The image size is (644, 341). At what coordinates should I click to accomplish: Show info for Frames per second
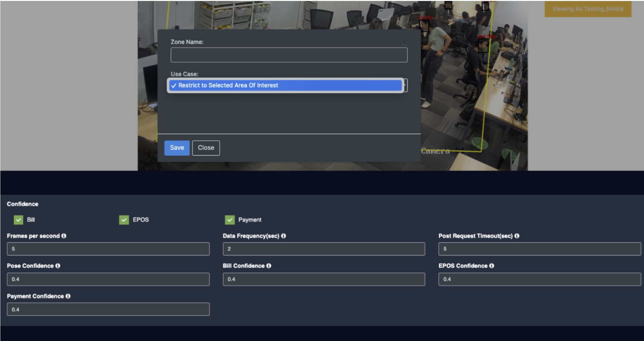(64, 236)
